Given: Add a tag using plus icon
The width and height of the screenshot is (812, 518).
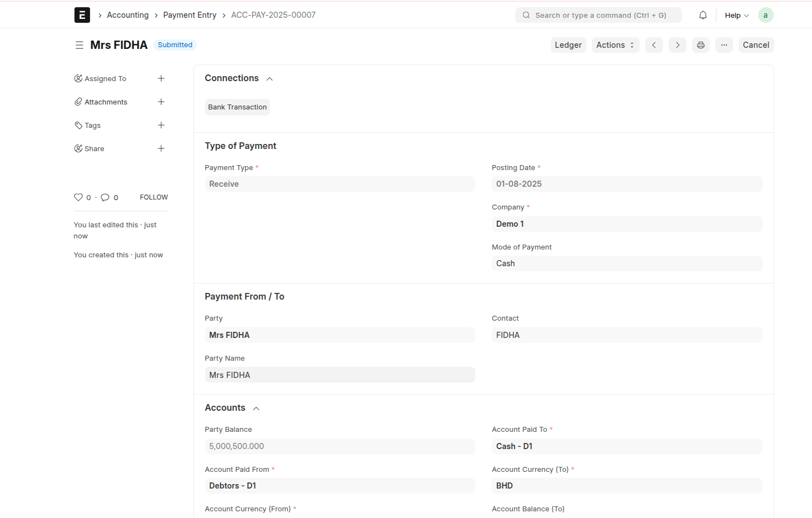Looking at the screenshot, I should click(161, 125).
